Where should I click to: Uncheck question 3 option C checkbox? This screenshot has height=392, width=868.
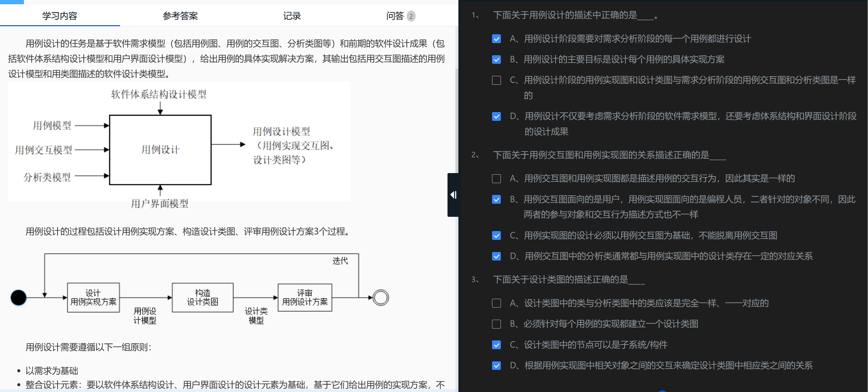[x=496, y=345]
